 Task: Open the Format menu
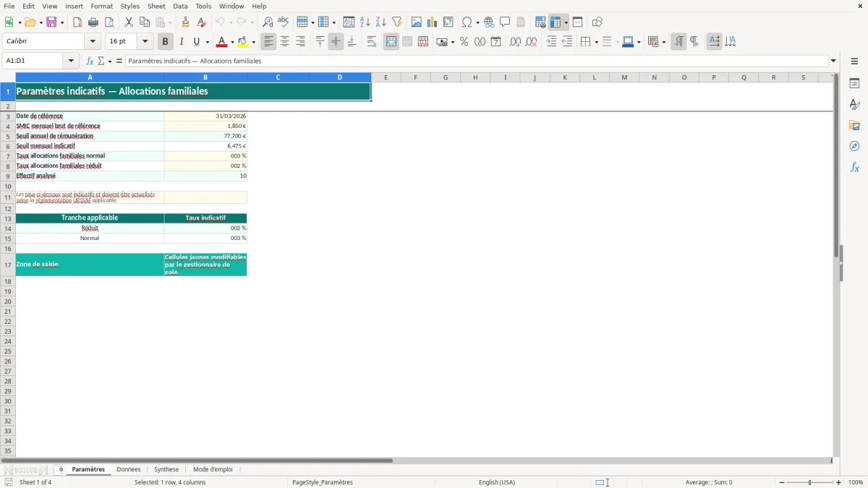click(101, 6)
